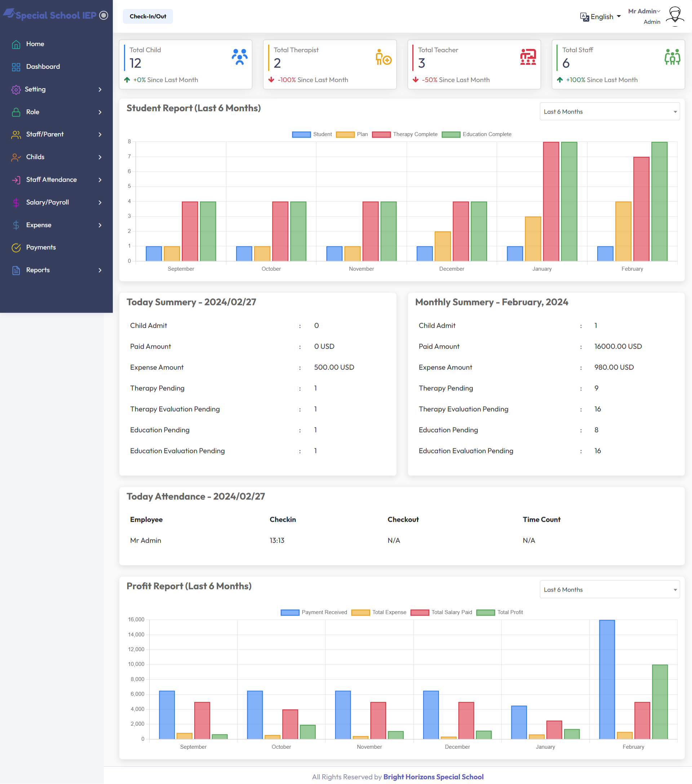Click the Check-In/Out button
The image size is (692, 784).
tap(148, 16)
